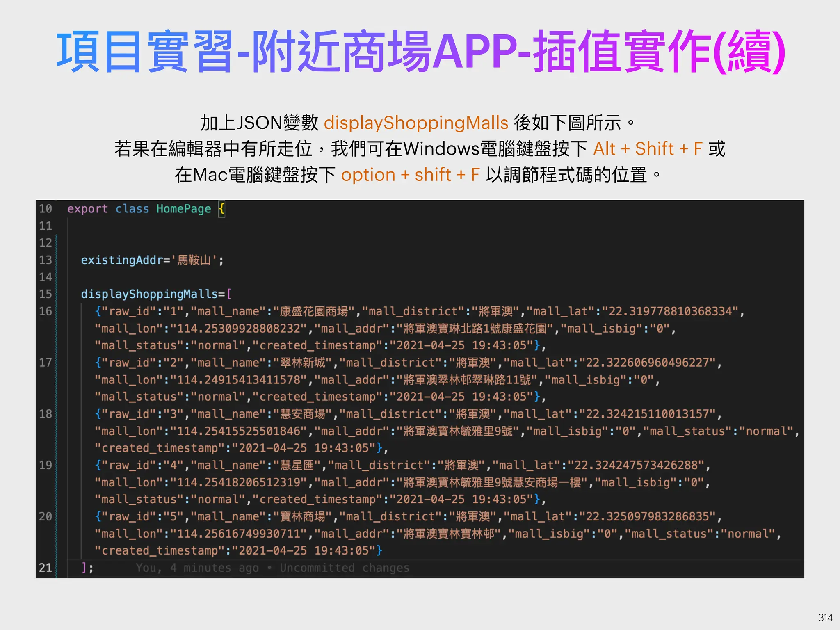Screen dimensions: 840x630
Task: Click latitude value 22.324247573426288
Action: pos(636,465)
